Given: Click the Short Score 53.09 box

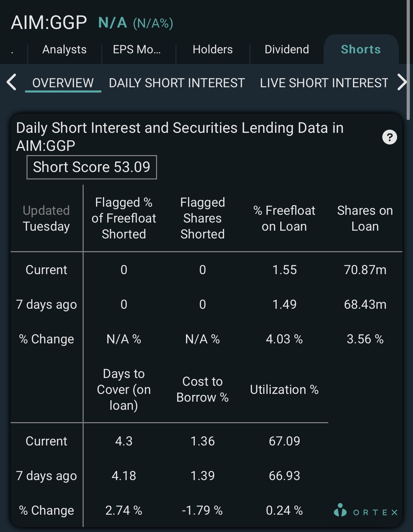Looking at the screenshot, I should pyautogui.click(x=92, y=167).
